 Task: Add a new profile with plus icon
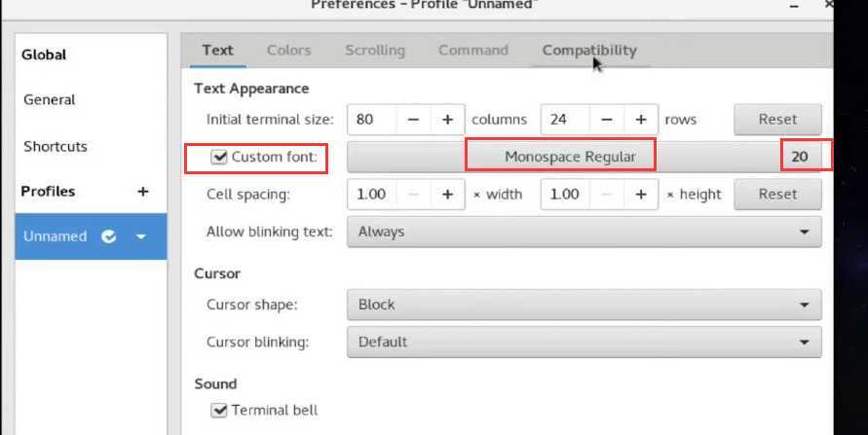tap(143, 192)
